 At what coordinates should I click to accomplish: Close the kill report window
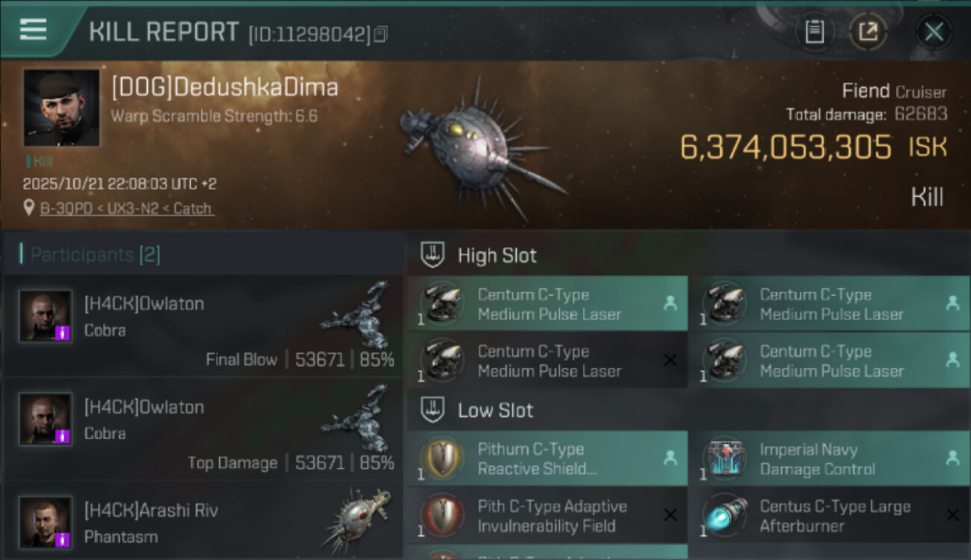pyautogui.click(x=934, y=31)
